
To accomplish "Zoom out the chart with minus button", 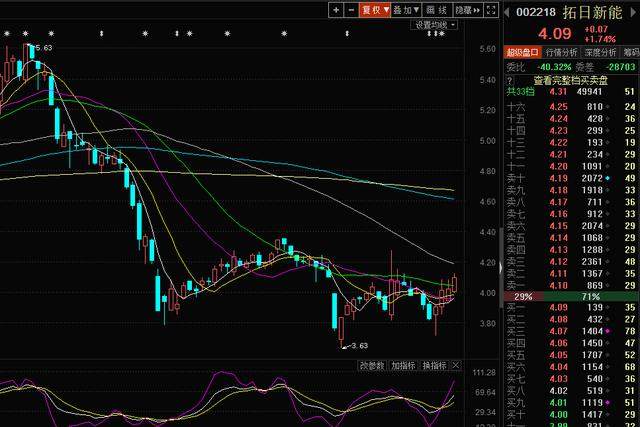I will click(351, 10).
